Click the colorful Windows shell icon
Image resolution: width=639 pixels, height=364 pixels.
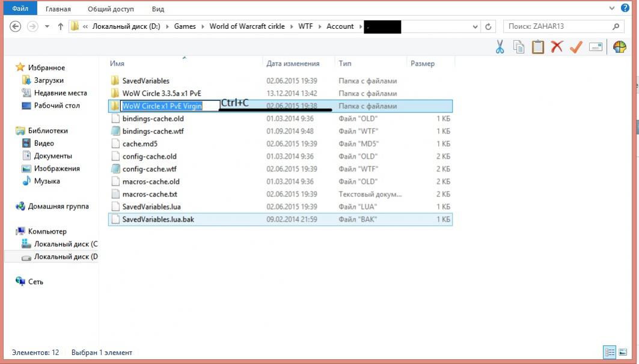pos(619,47)
